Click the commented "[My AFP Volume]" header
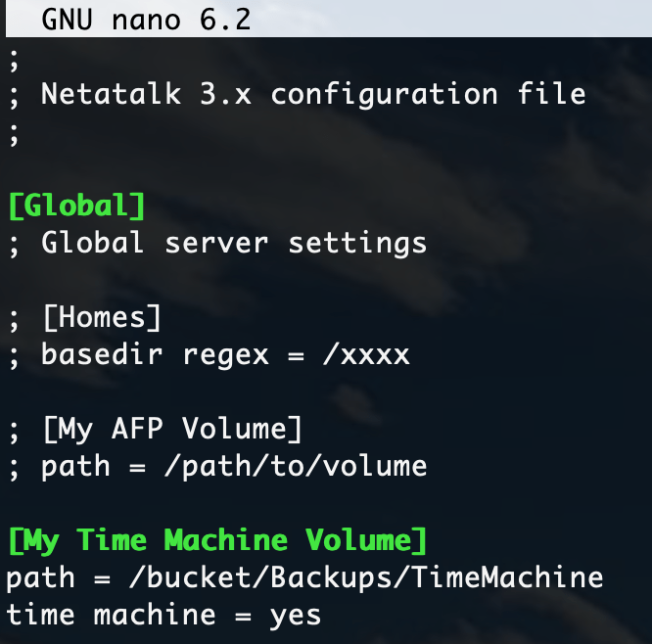This screenshot has height=644, width=652. point(172,429)
